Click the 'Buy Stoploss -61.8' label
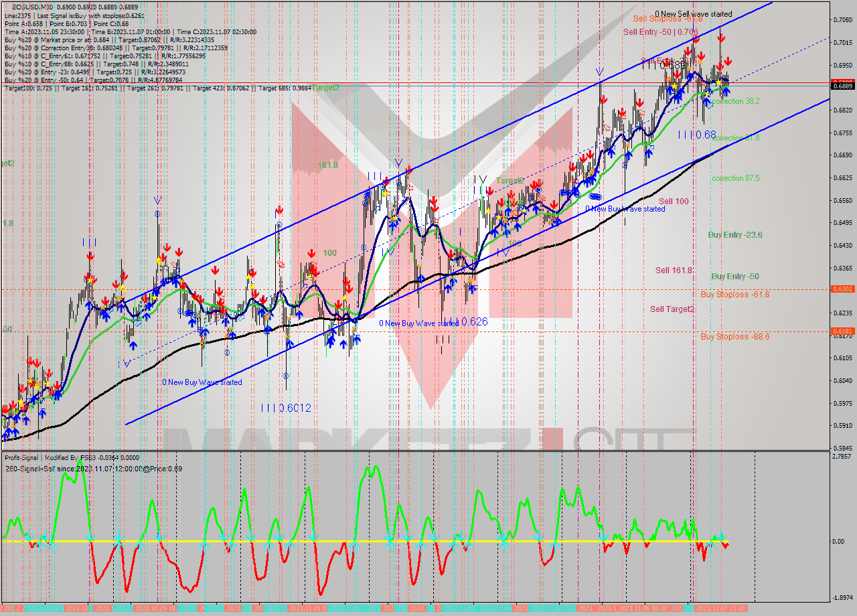The height and width of the screenshot is (616, 857). point(734,295)
